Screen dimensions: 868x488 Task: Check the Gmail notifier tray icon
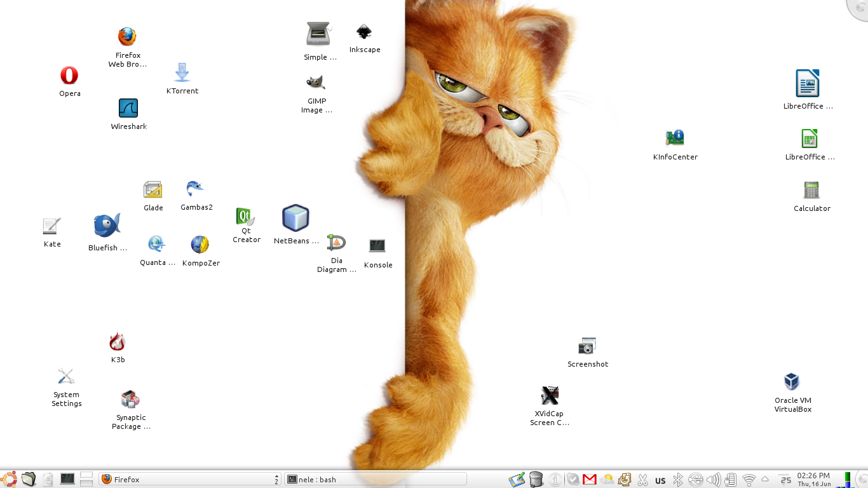pyautogui.click(x=590, y=480)
